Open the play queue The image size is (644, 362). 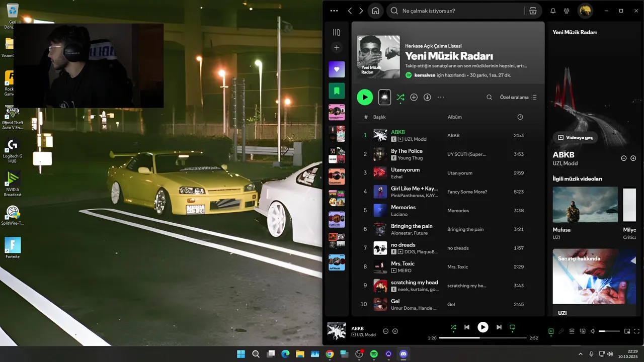coord(572,331)
